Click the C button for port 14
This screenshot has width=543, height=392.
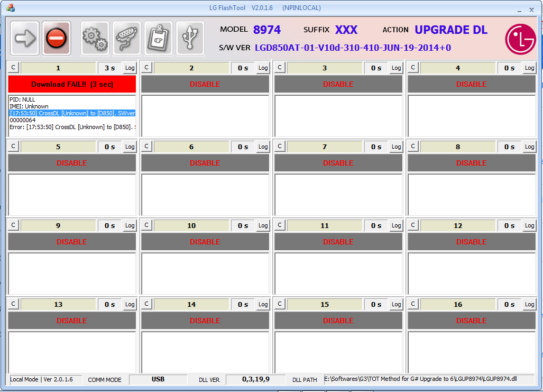coord(146,304)
